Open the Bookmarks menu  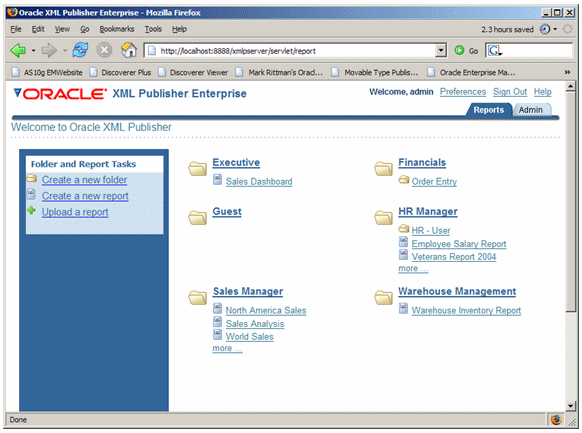(117, 29)
